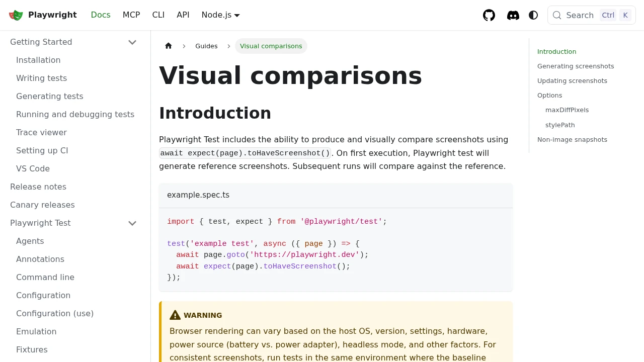Open the Configuration page

pos(43,296)
